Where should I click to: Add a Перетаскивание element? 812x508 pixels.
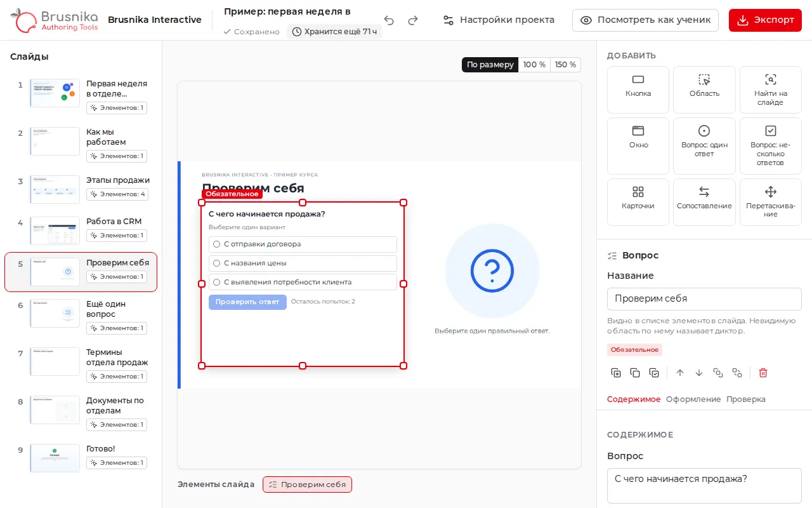(x=771, y=202)
